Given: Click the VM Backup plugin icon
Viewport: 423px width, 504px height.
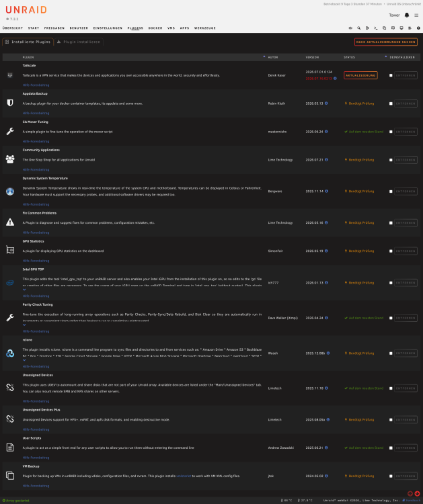Looking at the screenshot, I should [10, 475].
